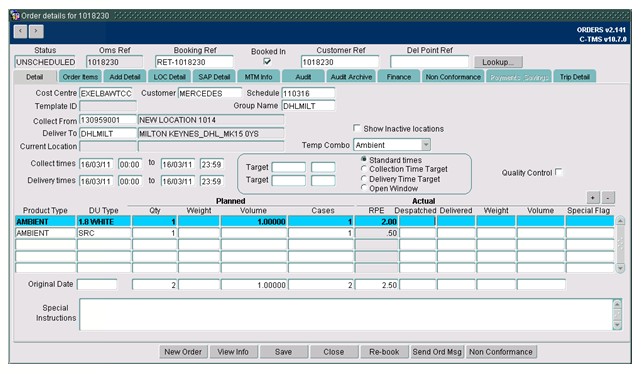Click the Lookup button
637x372 pixels.
498,62
